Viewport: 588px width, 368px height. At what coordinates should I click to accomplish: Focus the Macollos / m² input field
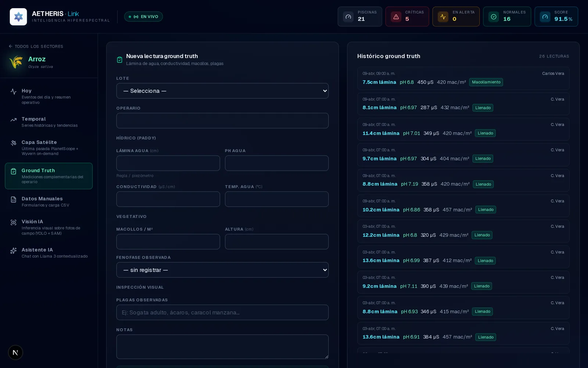click(x=168, y=242)
